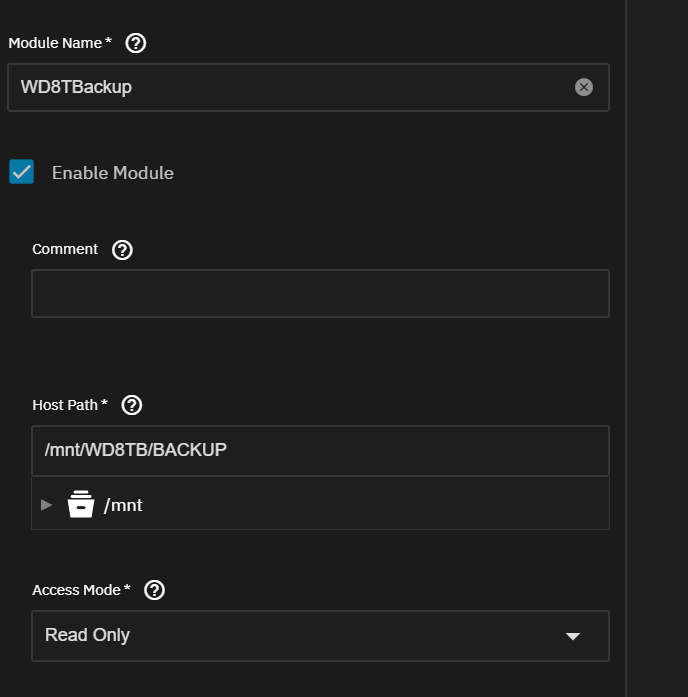Show help for the Comment field
The image size is (688, 697).
(122, 250)
